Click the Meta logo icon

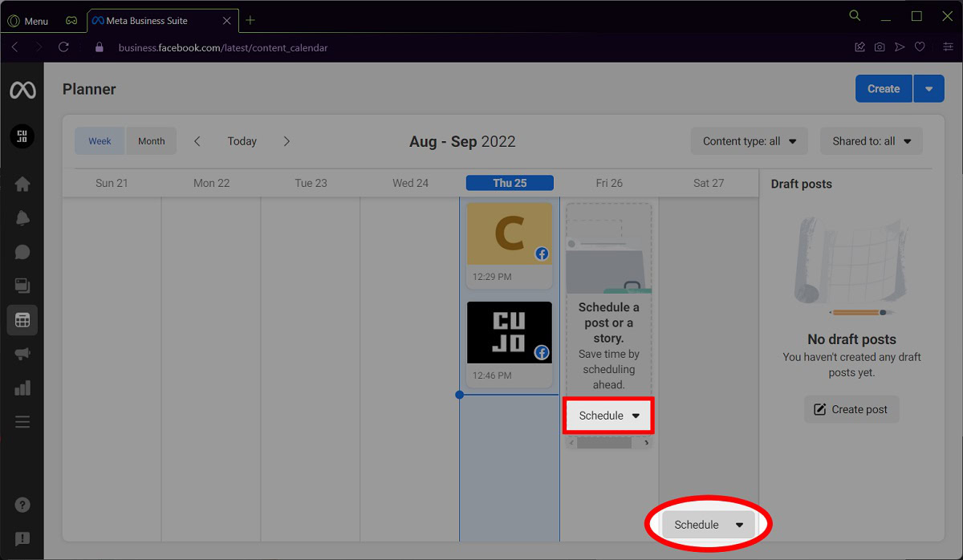22,91
